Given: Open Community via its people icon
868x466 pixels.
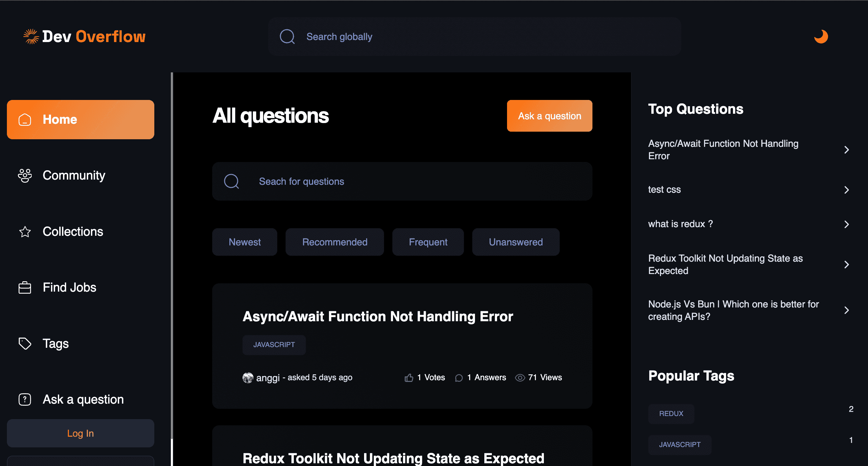Looking at the screenshot, I should click(25, 175).
